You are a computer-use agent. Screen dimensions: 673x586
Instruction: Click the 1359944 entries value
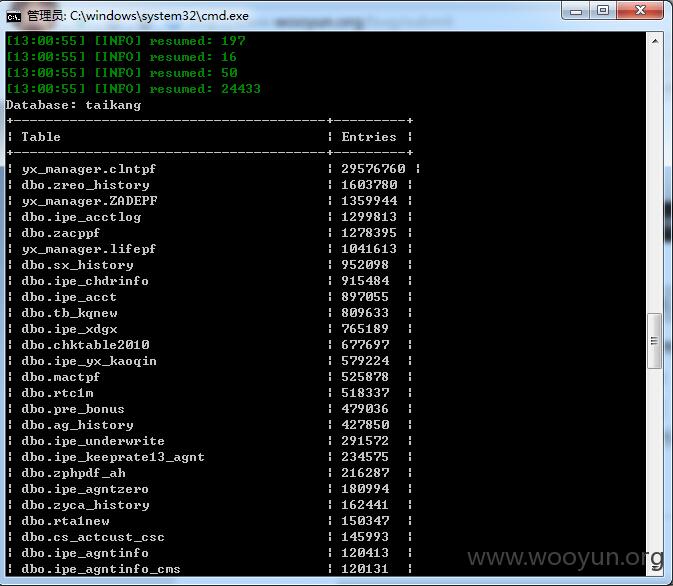coord(369,201)
